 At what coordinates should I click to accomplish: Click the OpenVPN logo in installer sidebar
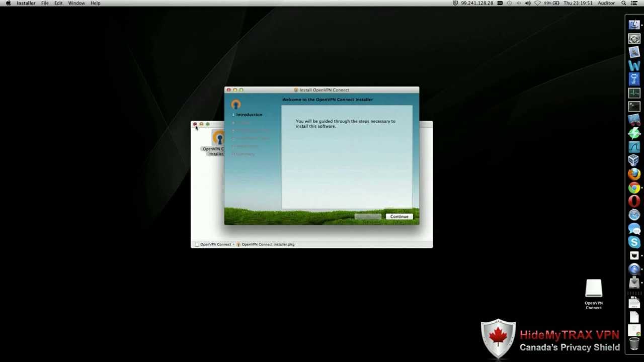tap(236, 104)
